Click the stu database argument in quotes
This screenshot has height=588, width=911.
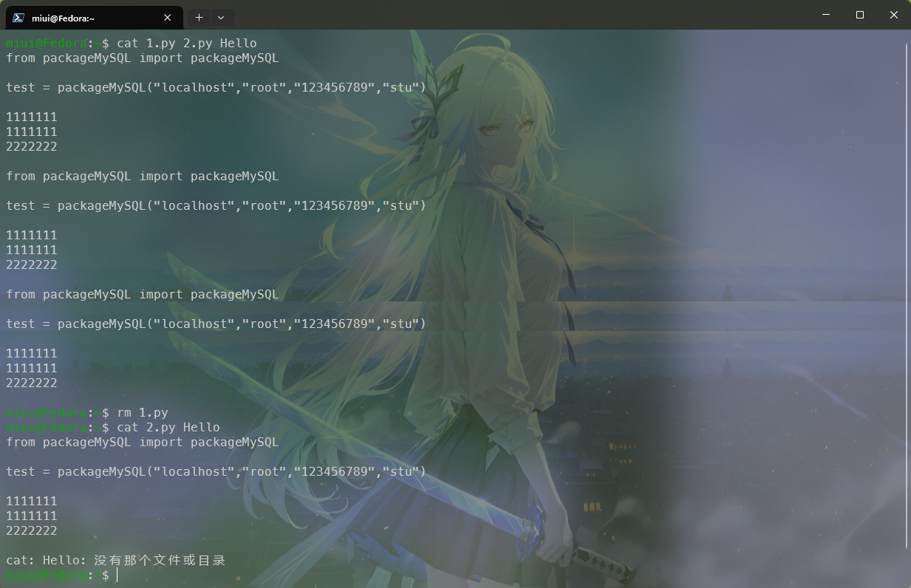pos(400,87)
